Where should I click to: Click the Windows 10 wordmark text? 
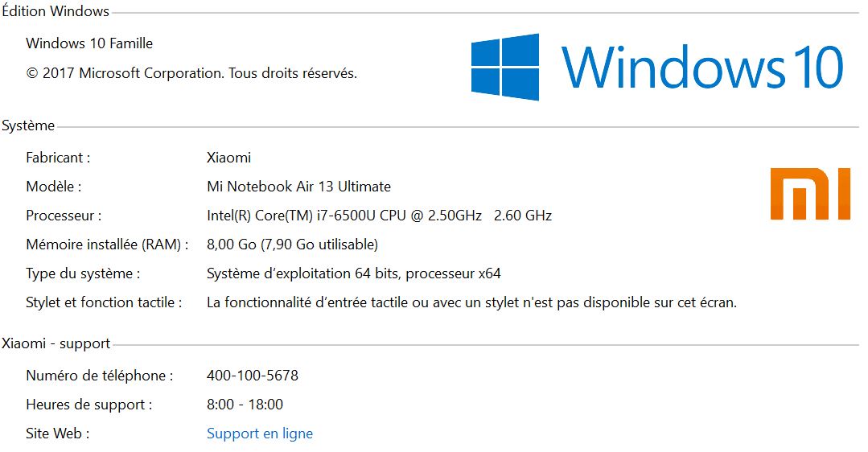coord(702,67)
